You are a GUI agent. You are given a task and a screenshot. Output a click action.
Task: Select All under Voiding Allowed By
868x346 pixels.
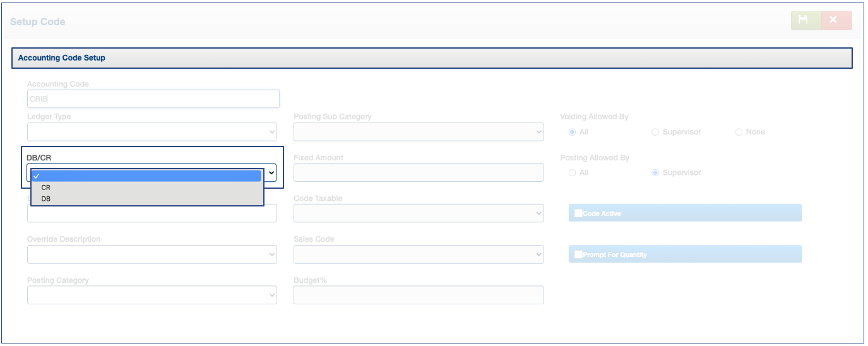click(x=572, y=132)
